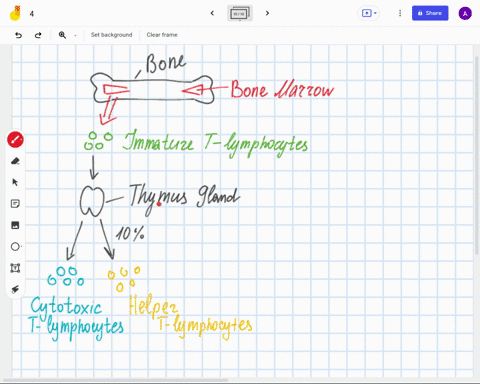Open the account avatar menu

(465, 13)
